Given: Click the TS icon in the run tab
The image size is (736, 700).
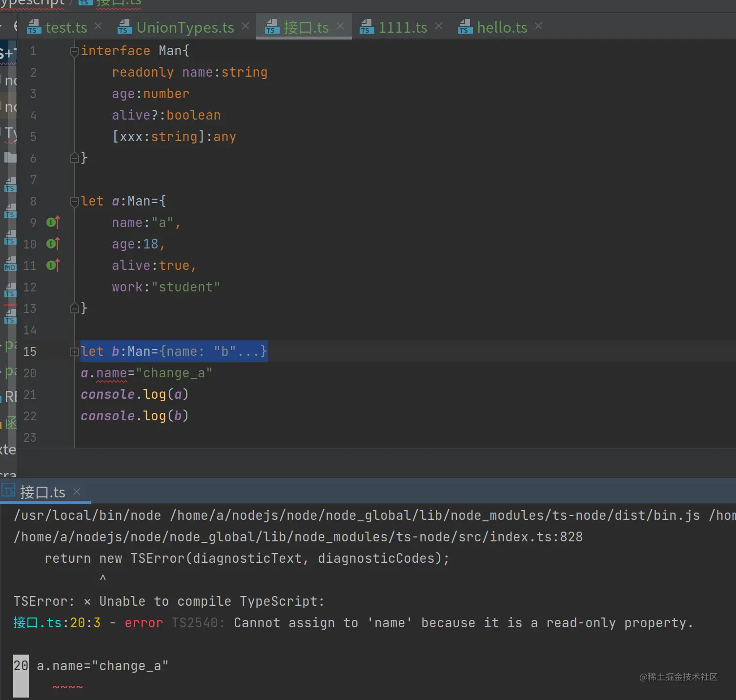Looking at the screenshot, I should tap(9, 491).
